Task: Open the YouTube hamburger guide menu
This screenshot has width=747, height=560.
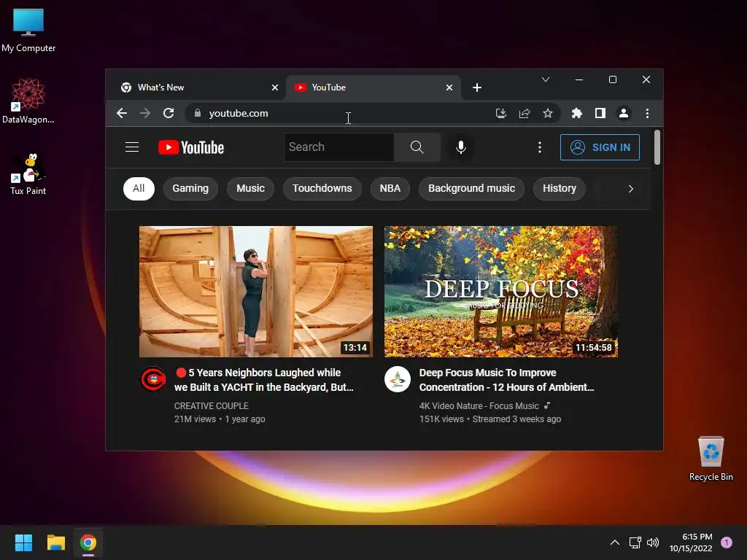Action: coord(132,147)
